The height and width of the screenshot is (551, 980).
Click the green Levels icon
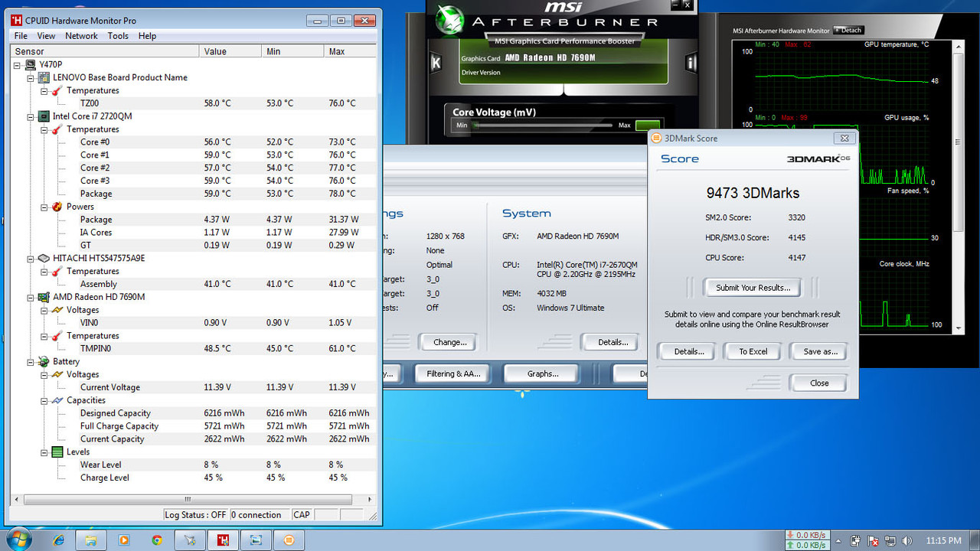click(57, 452)
